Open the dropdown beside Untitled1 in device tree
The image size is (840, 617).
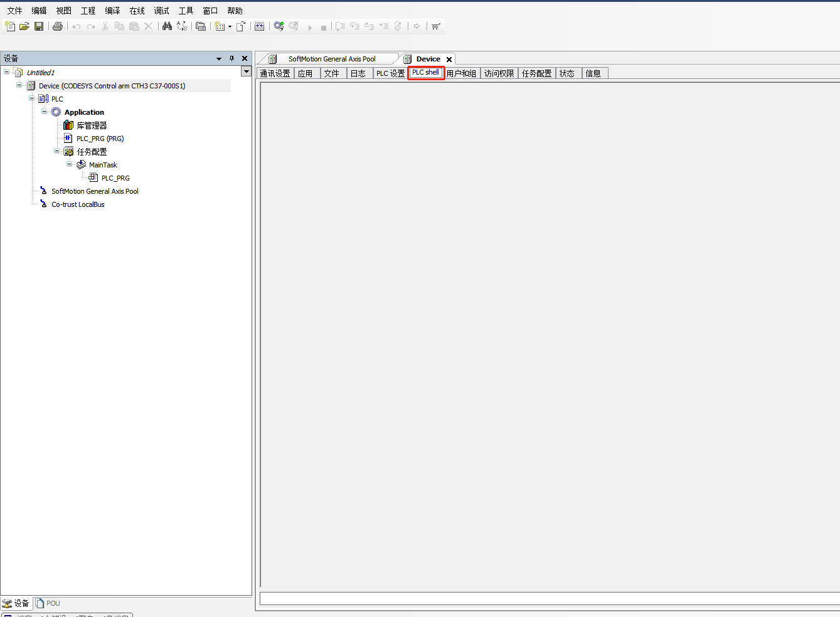[247, 71]
